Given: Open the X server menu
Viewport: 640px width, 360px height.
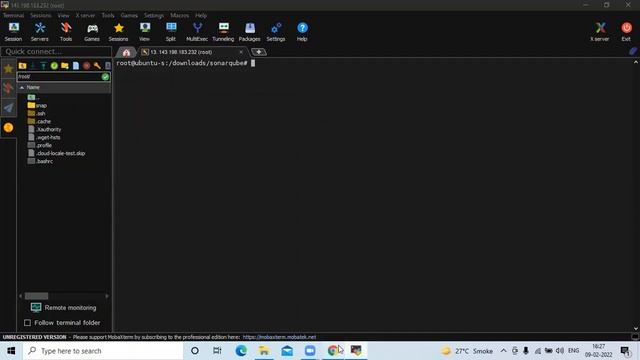Looking at the screenshot, I should (85, 16).
